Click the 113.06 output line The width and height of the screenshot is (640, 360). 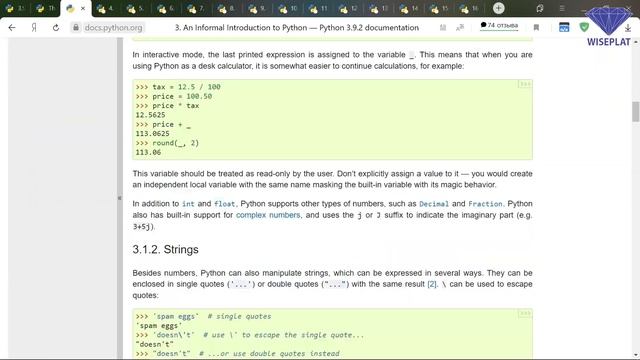tap(148, 152)
